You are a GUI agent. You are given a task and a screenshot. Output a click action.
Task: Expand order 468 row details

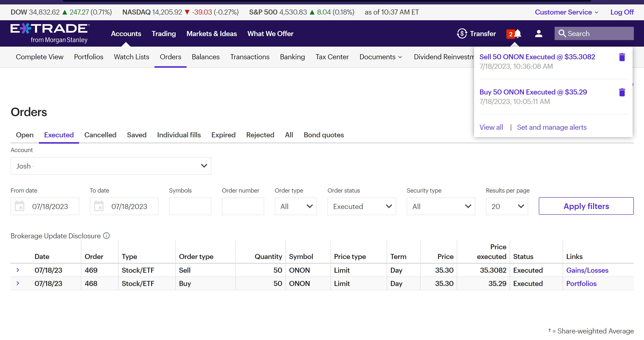(18, 283)
